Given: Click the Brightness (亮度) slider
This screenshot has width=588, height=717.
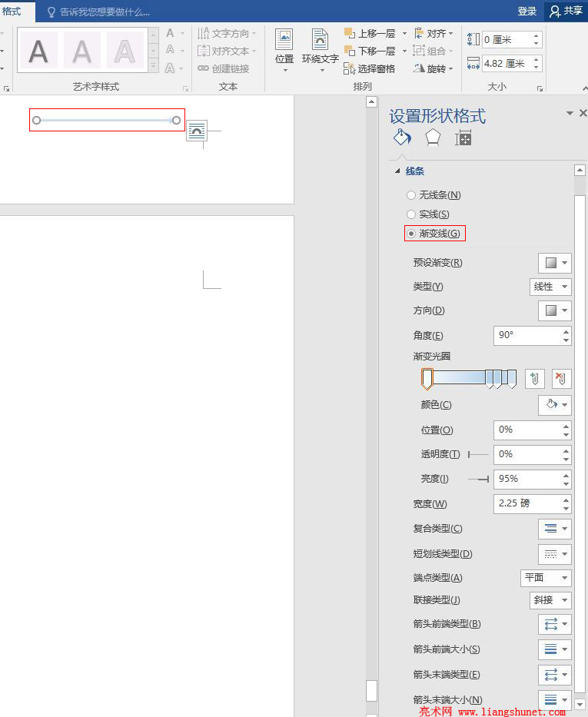Looking at the screenshot, I should point(478,480).
